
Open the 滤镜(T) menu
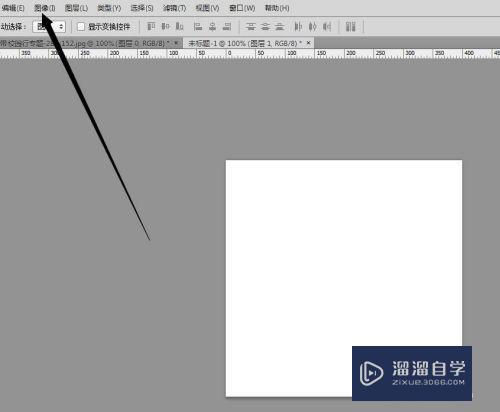tap(174, 8)
